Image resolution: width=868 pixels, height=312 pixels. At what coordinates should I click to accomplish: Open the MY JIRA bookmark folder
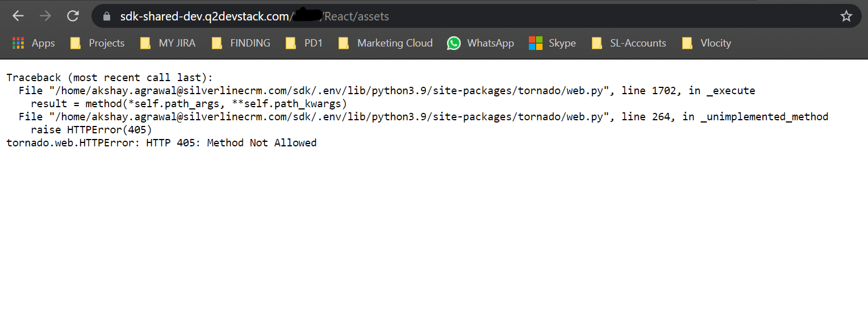click(168, 43)
